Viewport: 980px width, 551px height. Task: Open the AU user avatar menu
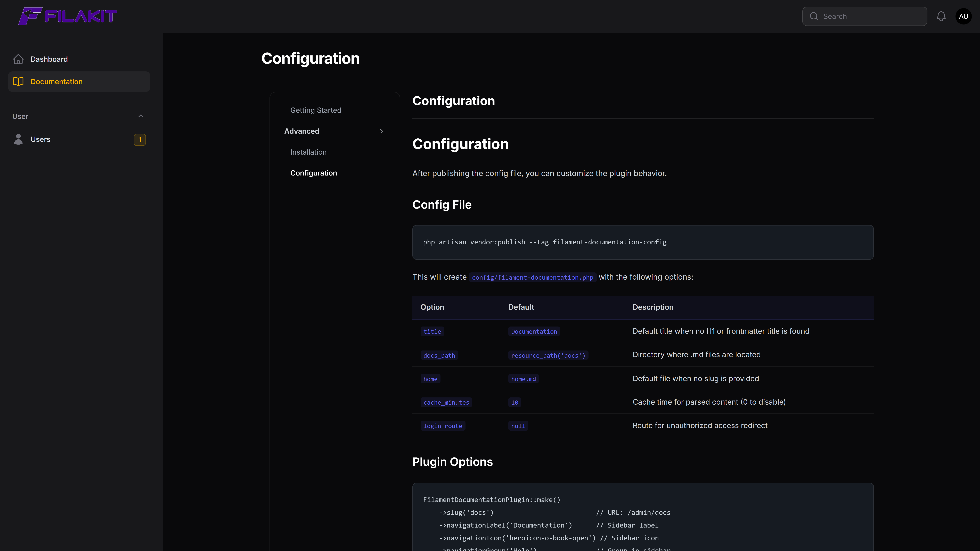tap(964, 16)
